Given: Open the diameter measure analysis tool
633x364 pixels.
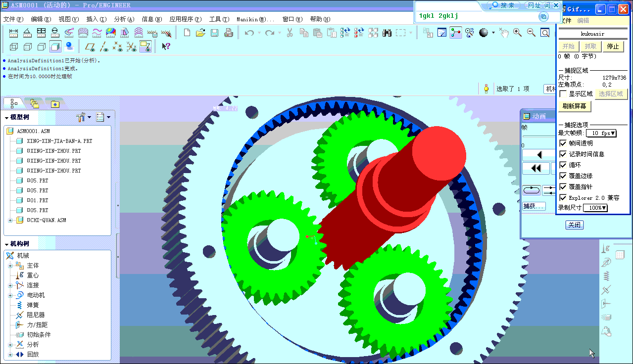Looking at the screenshot, I should pyautogui.click(x=55, y=33).
